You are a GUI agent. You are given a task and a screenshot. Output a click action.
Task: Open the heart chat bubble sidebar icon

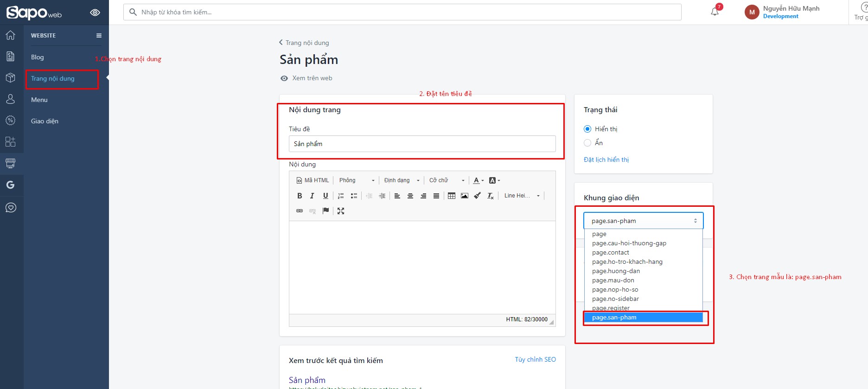(10, 208)
